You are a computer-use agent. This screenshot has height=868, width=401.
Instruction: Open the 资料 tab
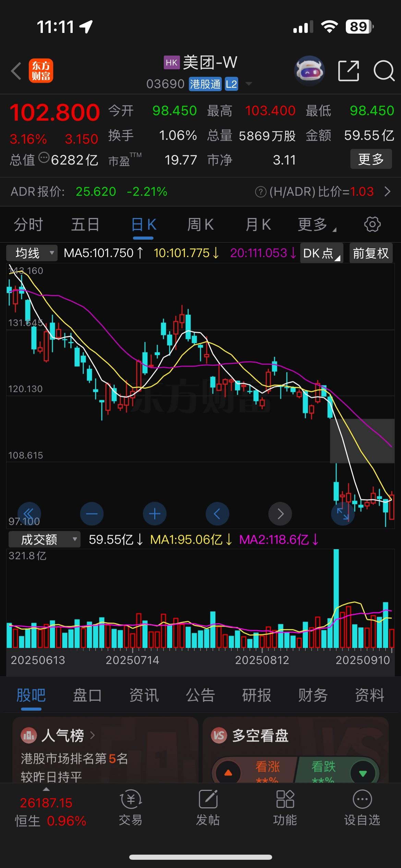(369, 695)
